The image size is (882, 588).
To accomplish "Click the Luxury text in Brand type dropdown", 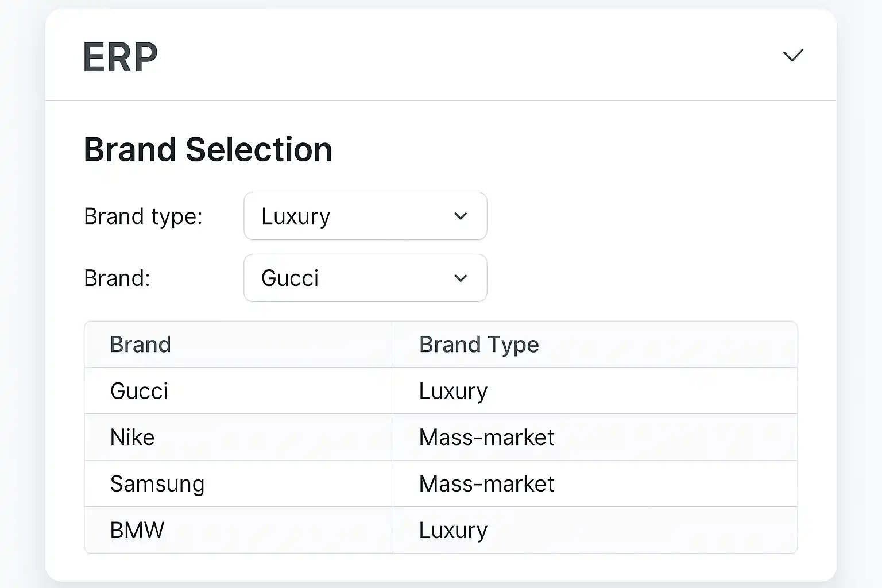I will pos(296,216).
